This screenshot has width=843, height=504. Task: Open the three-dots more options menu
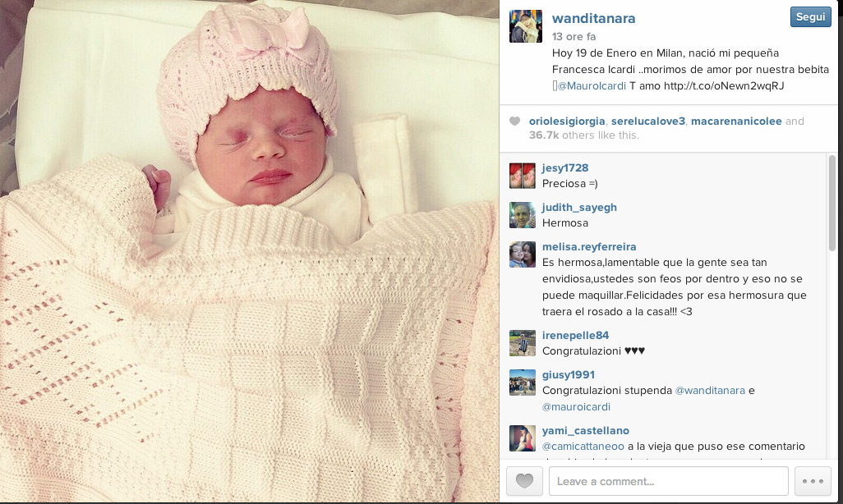coord(813,481)
